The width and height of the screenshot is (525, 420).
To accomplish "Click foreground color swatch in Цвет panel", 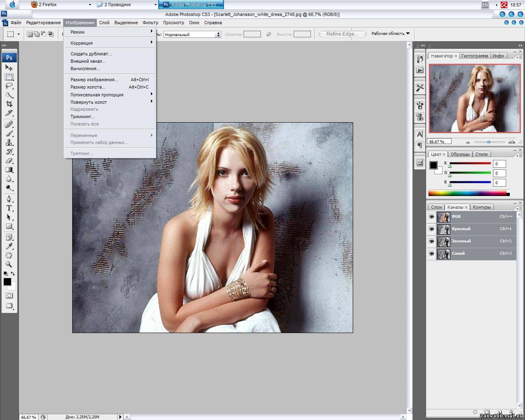I will (x=433, y=165).
